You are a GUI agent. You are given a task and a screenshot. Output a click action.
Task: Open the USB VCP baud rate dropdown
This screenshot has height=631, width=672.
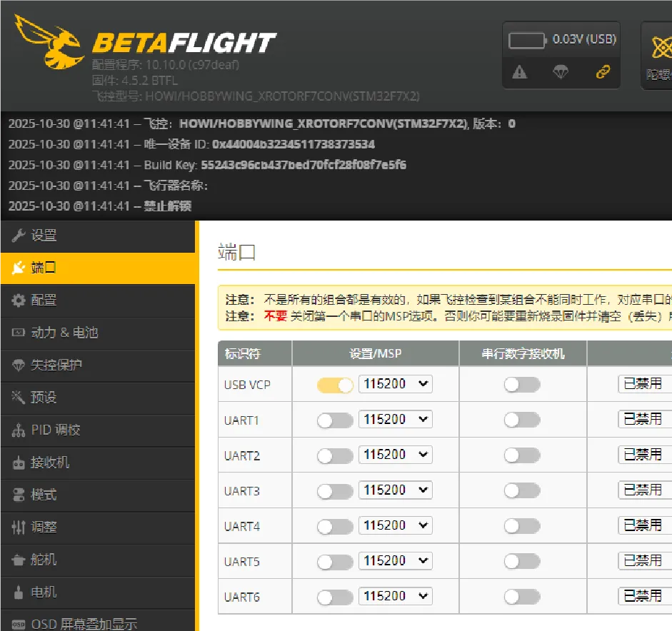point(395,384)
